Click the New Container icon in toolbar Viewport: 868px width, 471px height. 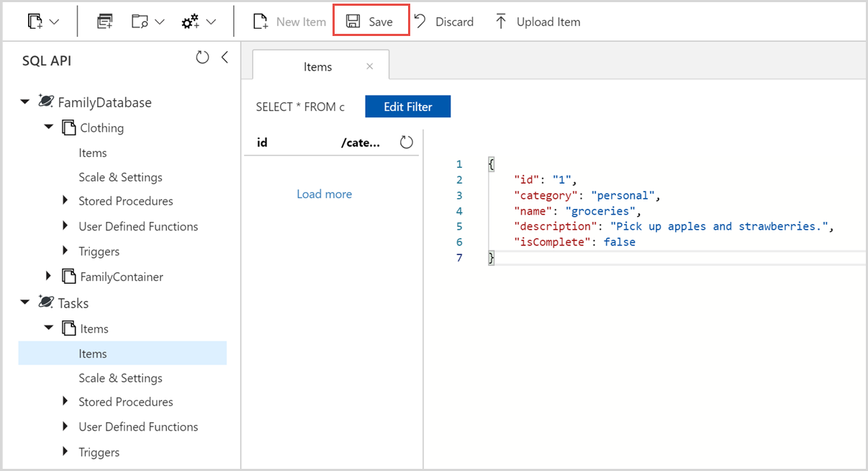coord(35,22)
